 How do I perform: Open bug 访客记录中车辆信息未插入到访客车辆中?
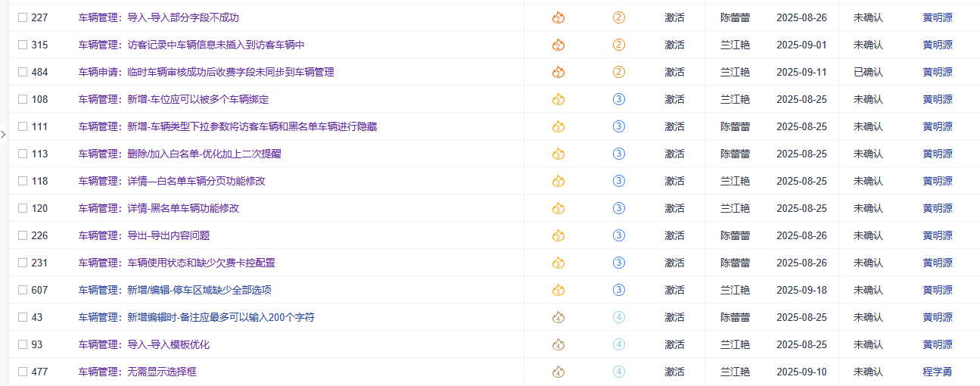[191, 45]
